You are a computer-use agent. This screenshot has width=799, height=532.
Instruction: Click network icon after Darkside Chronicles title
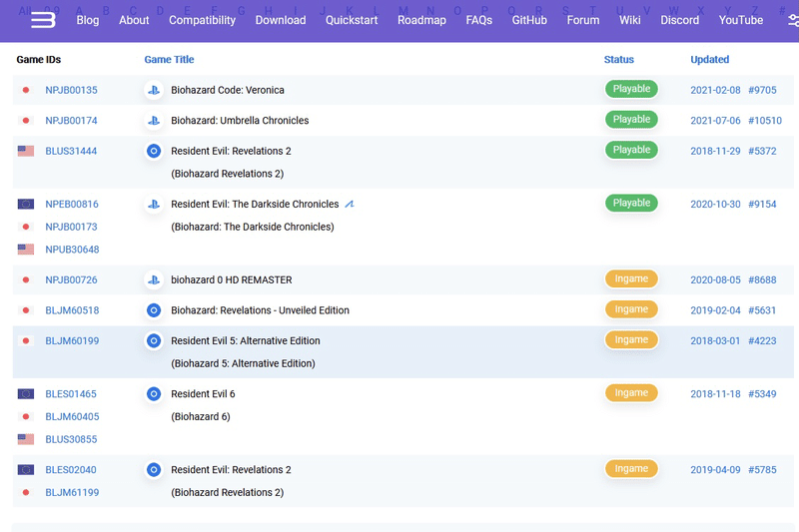coord(350,205)
